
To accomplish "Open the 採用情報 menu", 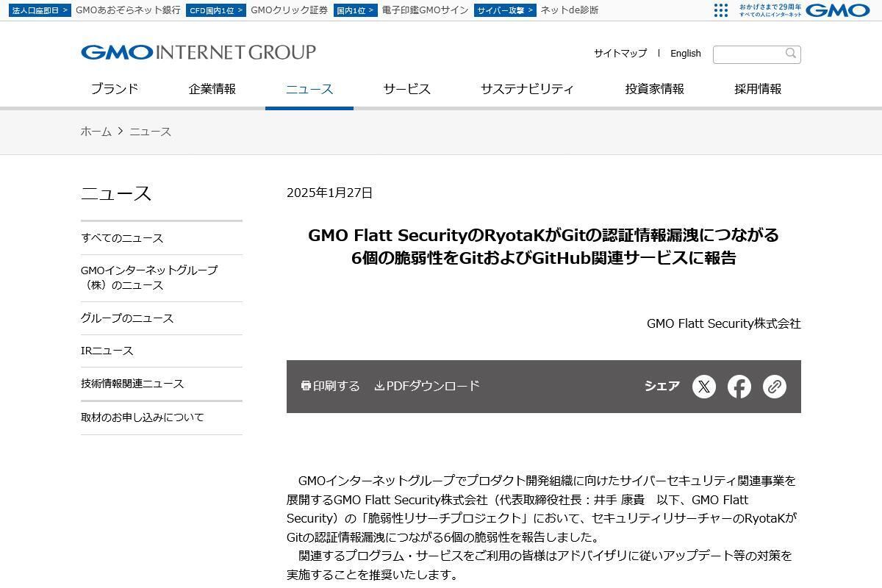I will click(x=758, y=89).
